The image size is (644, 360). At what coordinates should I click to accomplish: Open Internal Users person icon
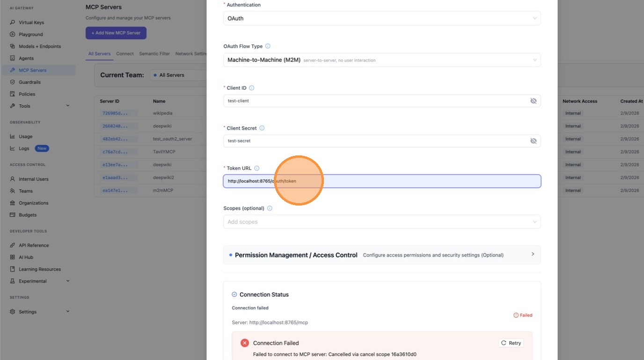point(13,179)
